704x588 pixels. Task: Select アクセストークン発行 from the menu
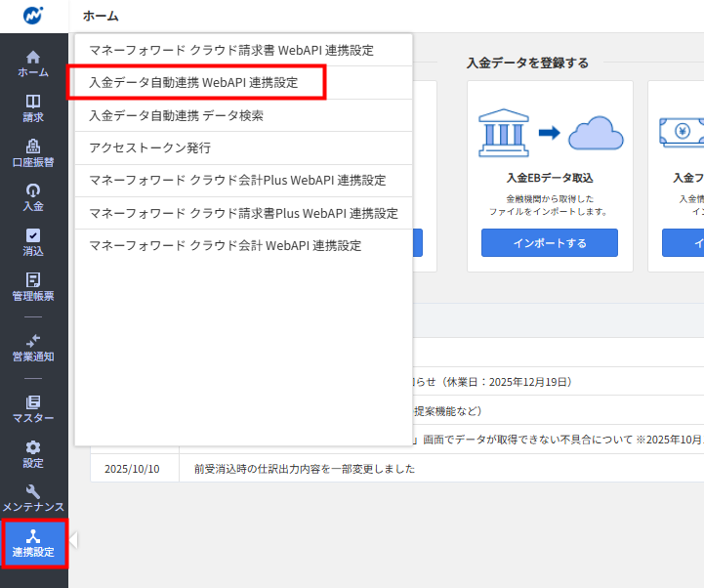[x=149, y=147]
